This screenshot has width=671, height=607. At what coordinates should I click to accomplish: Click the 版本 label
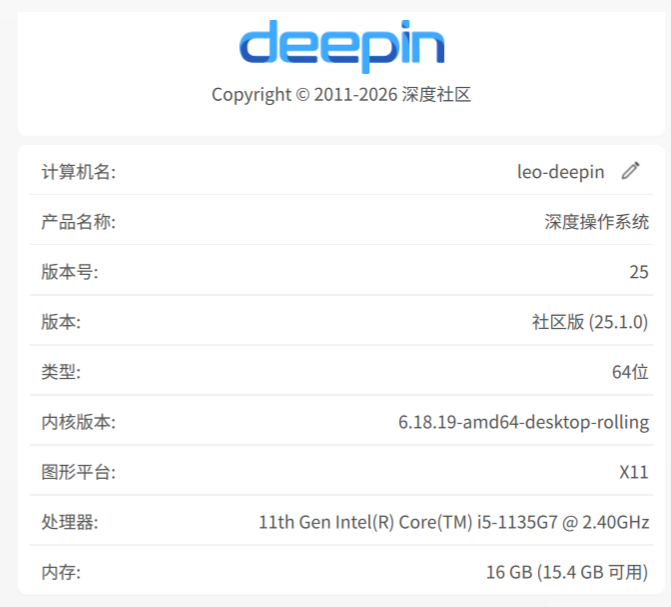click(61, 322)
